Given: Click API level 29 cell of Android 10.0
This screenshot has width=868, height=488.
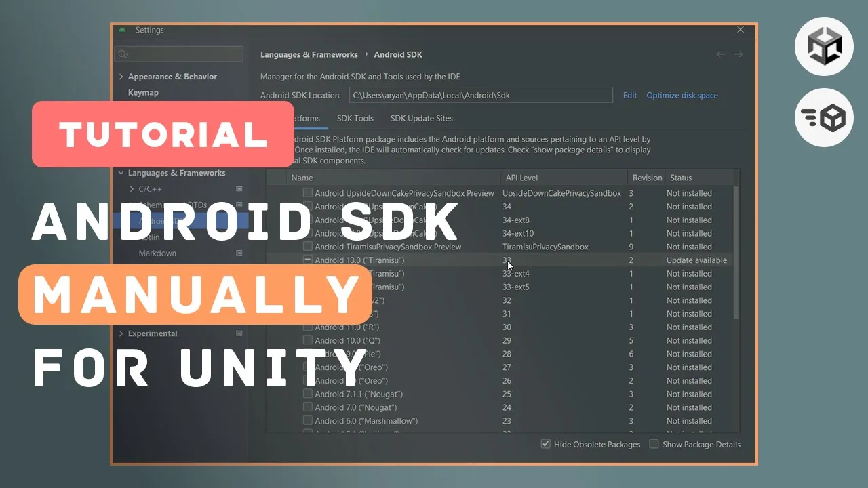Looking at the screenshot, I should tap(507, 340).
